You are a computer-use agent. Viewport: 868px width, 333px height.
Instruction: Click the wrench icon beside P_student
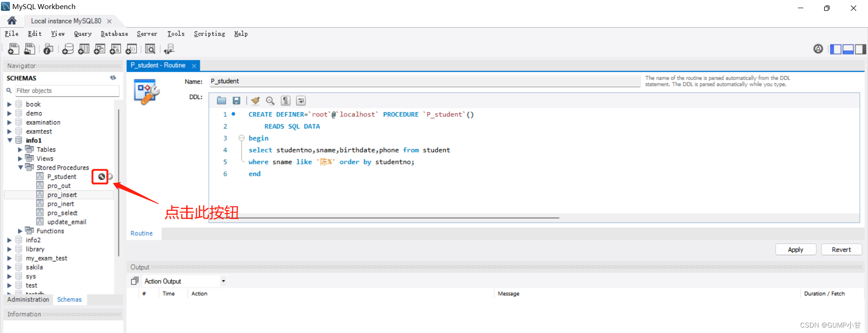click(x=102, y=176)
